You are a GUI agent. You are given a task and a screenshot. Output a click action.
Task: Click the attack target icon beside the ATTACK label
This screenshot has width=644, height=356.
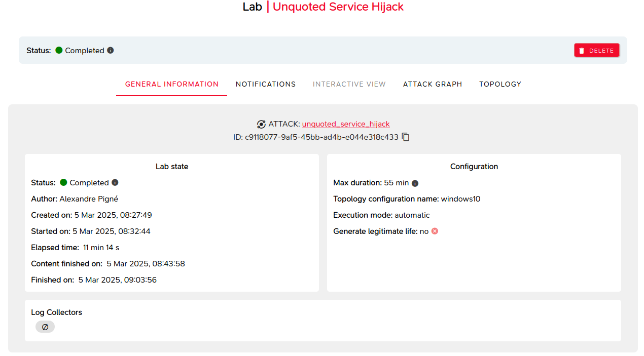coord(261,124)
